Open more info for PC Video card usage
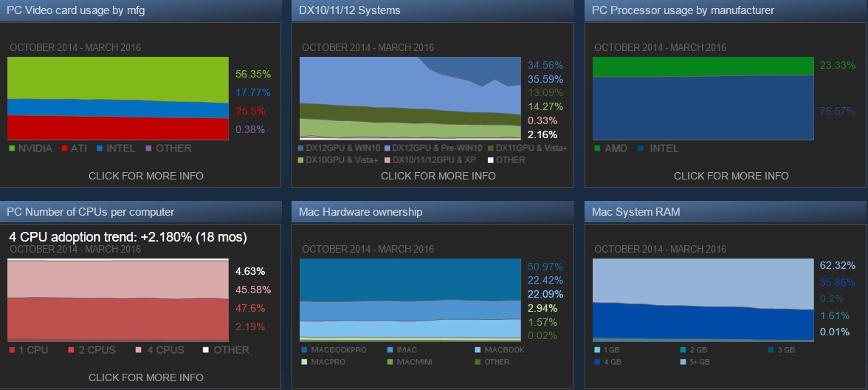The height and width of the screenshot is (390, 868). pos(146,176)
